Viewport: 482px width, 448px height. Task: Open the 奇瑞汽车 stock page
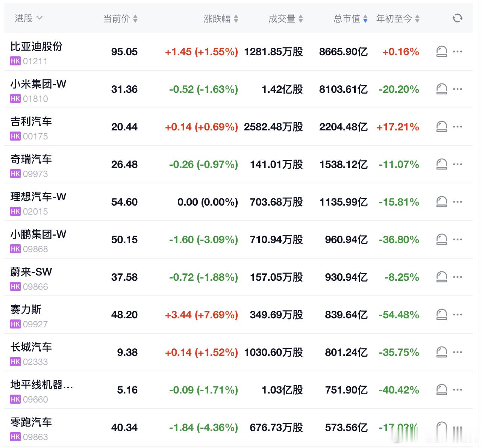click(x=31, y=159)
